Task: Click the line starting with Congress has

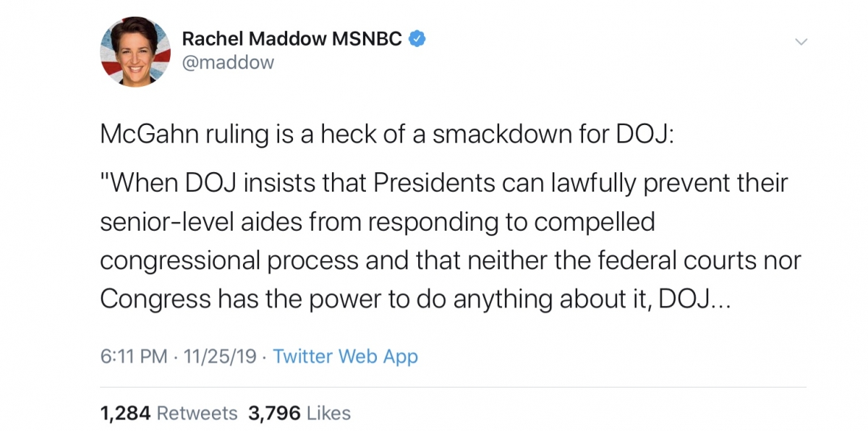Action: (x=416, y=299)
